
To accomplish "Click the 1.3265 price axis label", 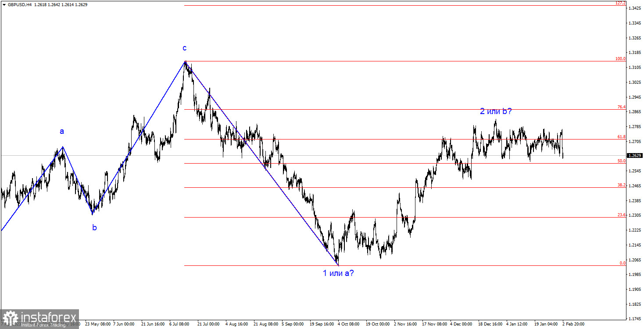I will [x=634, y=38].
